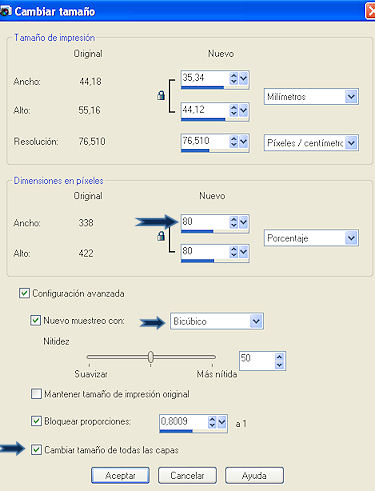Click the application icon in the title bar
Image resolution: width=375 pixels, height=491 pixels.
(5, 11)
